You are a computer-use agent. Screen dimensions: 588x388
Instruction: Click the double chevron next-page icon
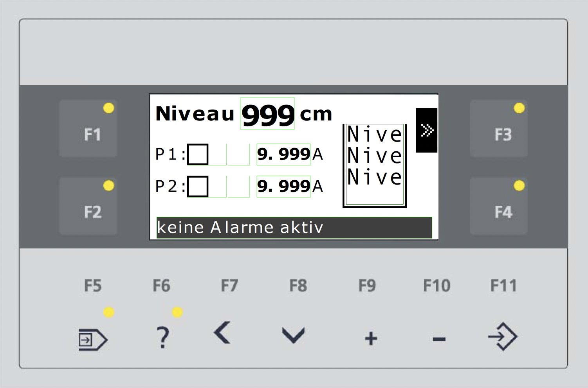click(427, 130)
